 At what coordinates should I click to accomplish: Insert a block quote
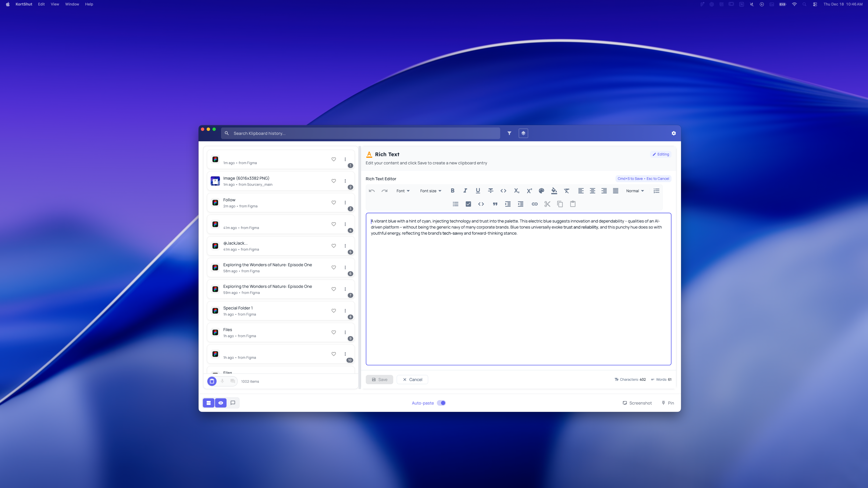pyautogui.click(x=495, y=204)
